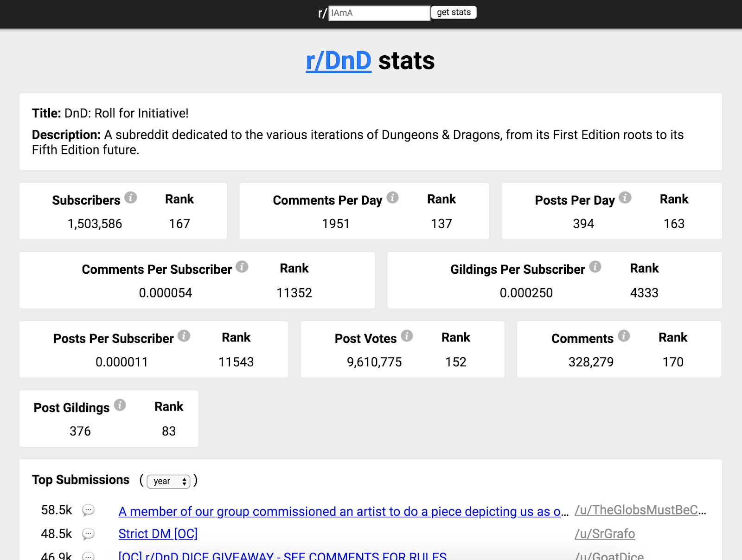Select the 58.5k score of top submission

point(57,510)
